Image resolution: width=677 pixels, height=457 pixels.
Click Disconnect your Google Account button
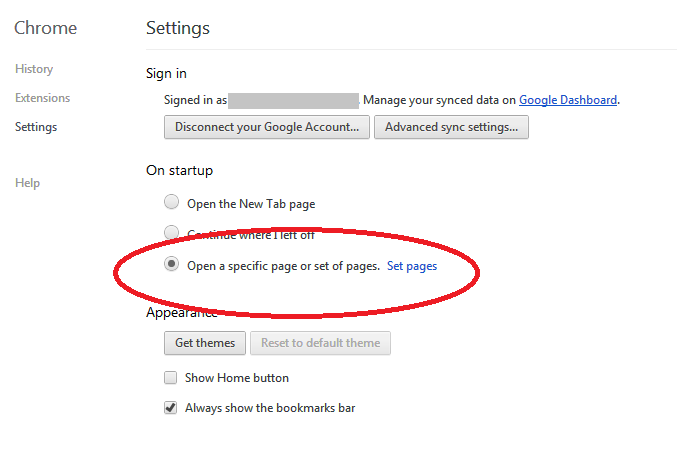(x=267, y=127)
